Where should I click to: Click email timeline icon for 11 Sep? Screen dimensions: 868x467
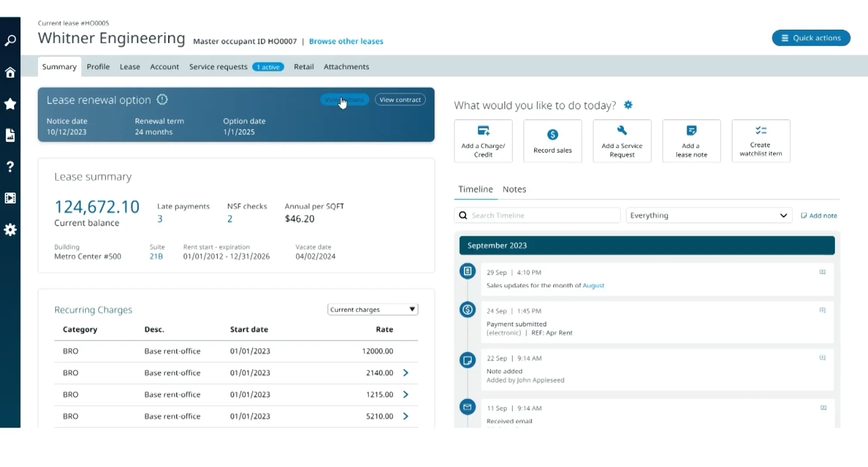[468, 407]
